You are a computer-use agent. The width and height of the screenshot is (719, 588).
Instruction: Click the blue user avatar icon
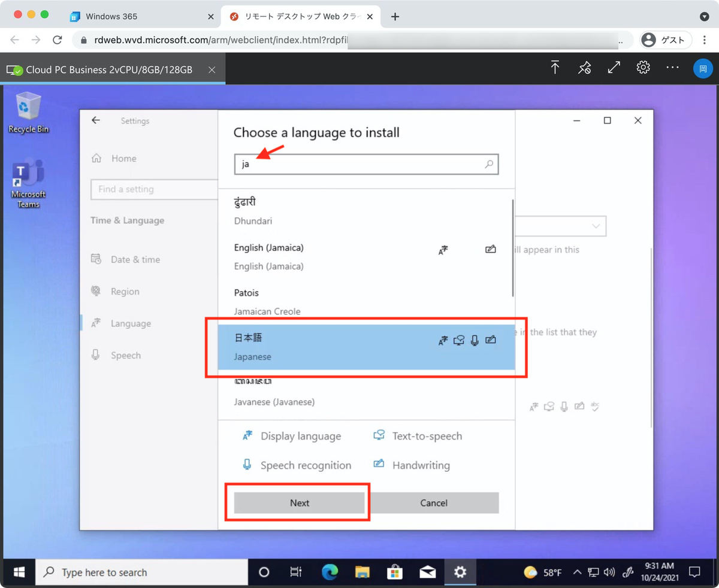(x=703, y=68)
